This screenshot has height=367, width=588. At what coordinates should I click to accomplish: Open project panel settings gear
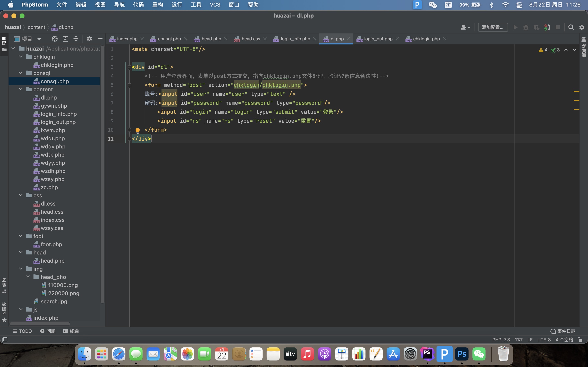(89, 39)
